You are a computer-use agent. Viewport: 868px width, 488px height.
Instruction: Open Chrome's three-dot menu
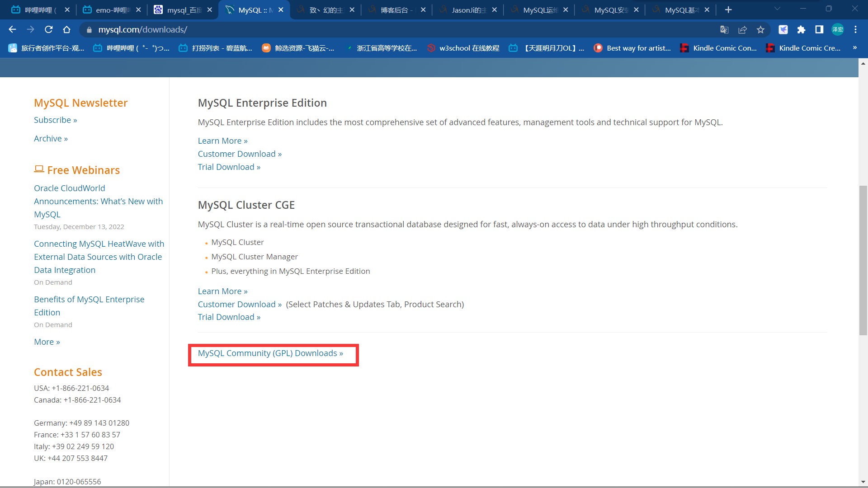(x=855, y=29)
